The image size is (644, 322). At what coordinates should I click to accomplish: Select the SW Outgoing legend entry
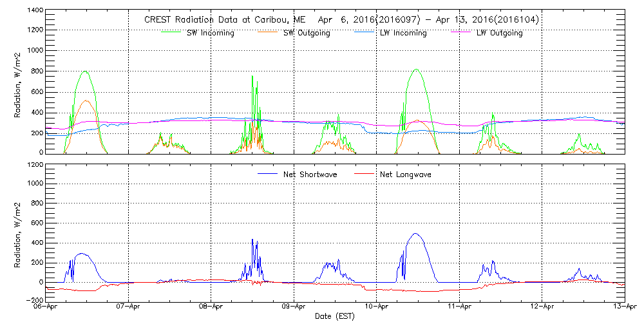(x=307, y=33)
